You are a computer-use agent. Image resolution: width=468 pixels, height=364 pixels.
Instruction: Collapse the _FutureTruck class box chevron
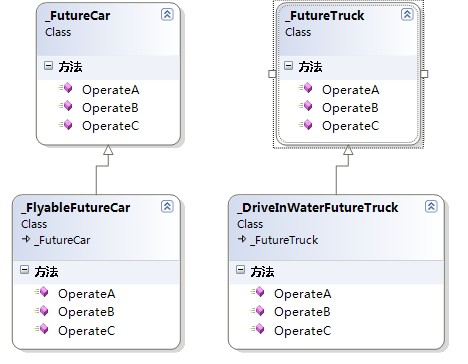[x=407, y=14]
